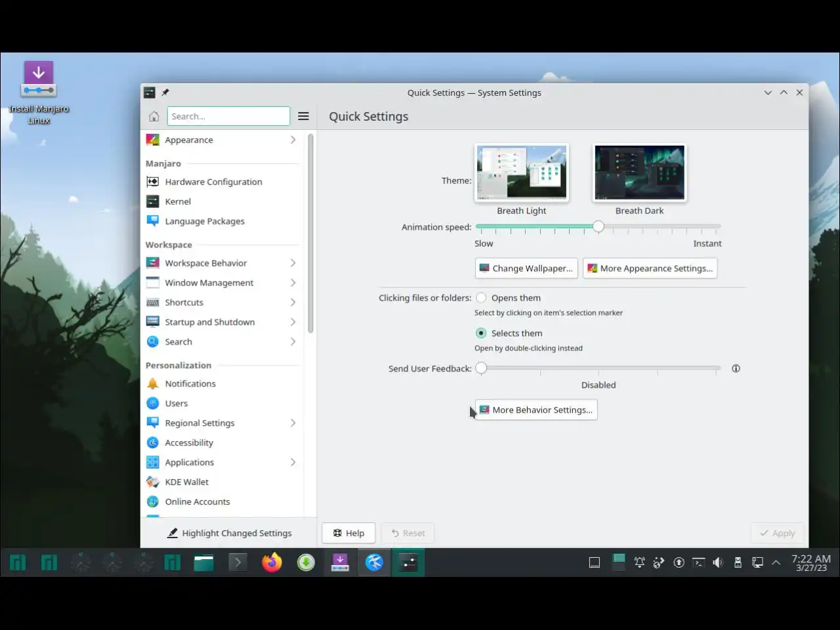The height and width of the screenshot is (630, 840).
Task: Select the 'Opens them' radio button
Action: pyautogui.click(x=481, y=298)
